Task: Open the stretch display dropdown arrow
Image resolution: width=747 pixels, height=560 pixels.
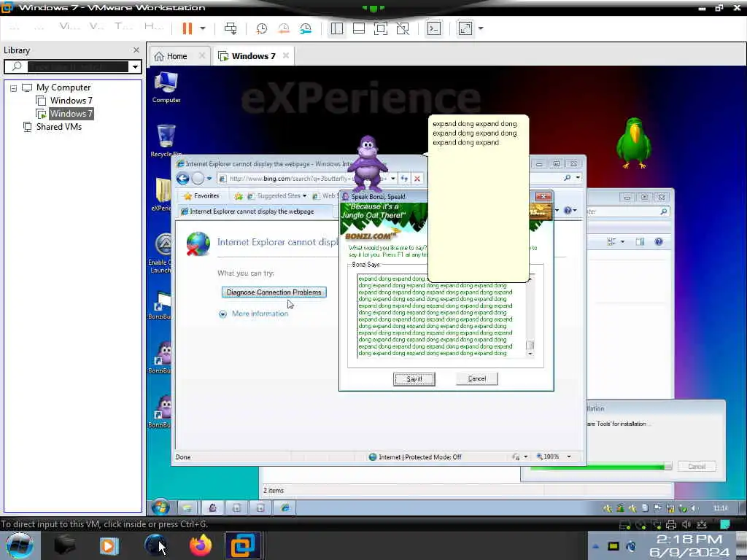Action: pyautogui.click(x=481, y=28)
